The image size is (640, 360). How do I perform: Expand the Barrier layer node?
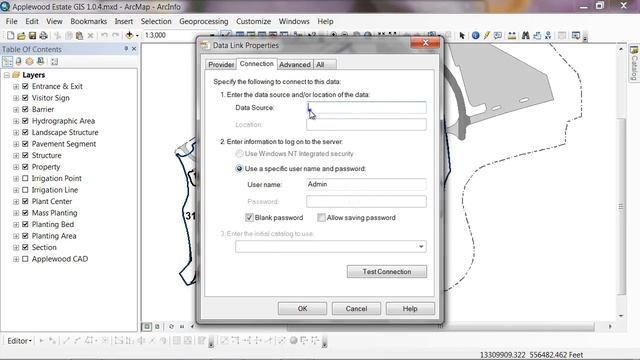[x=16, y=109]
